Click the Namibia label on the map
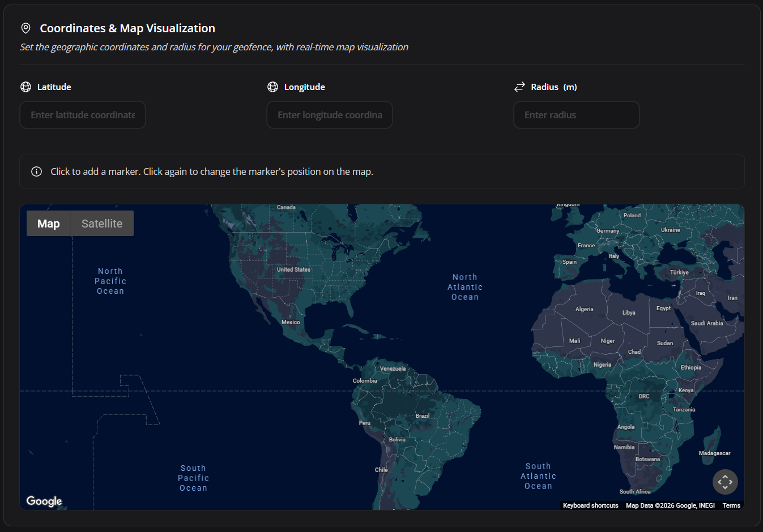 point(624,447)
